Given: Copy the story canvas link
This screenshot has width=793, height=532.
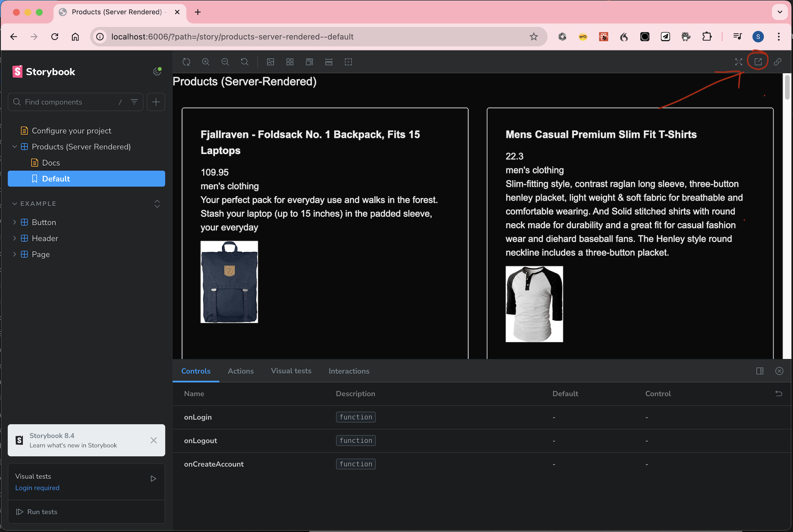Looking at the screenshot, I should [x=777, y=62].
